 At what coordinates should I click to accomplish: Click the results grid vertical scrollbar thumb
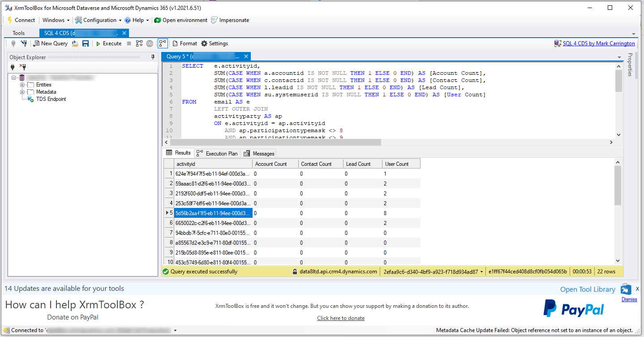coord(618,185)
